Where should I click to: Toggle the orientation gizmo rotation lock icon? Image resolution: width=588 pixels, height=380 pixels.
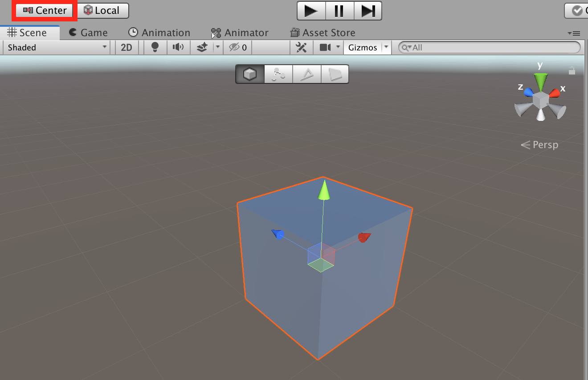(572, 70)
